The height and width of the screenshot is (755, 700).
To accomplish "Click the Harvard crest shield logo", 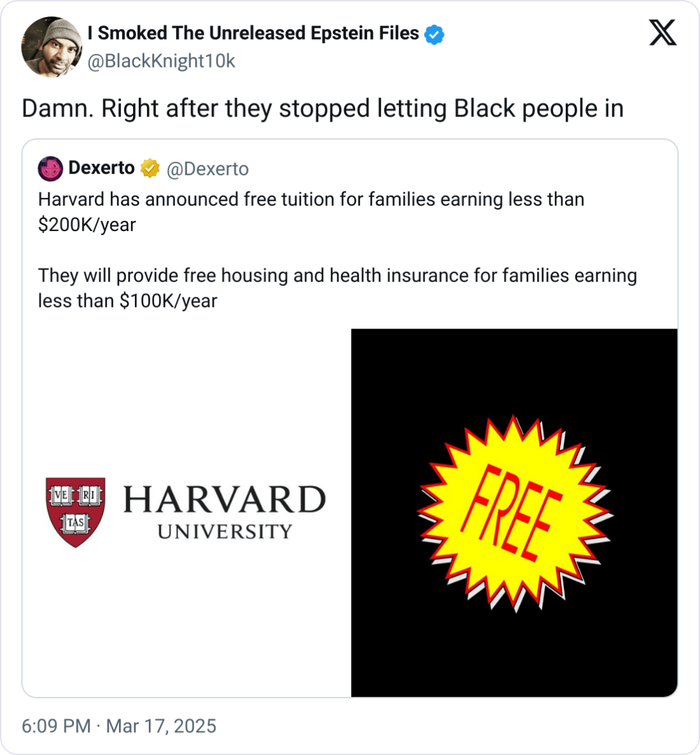I will 76,512.
